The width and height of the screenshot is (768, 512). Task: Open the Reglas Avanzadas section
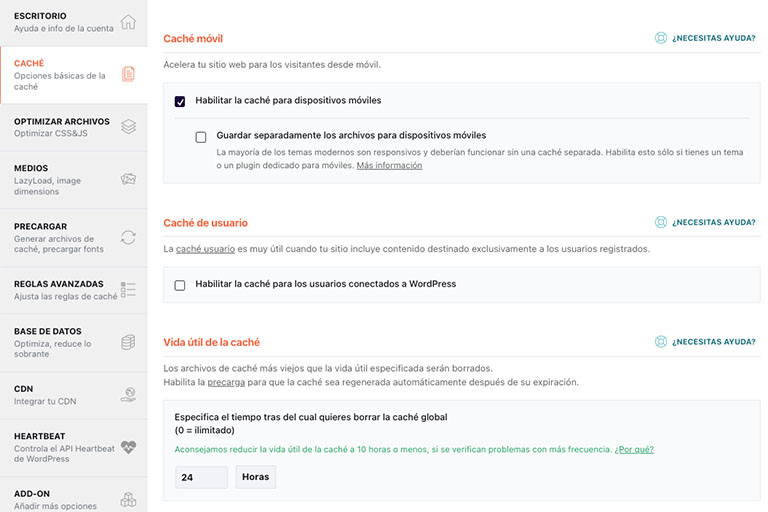74,290
